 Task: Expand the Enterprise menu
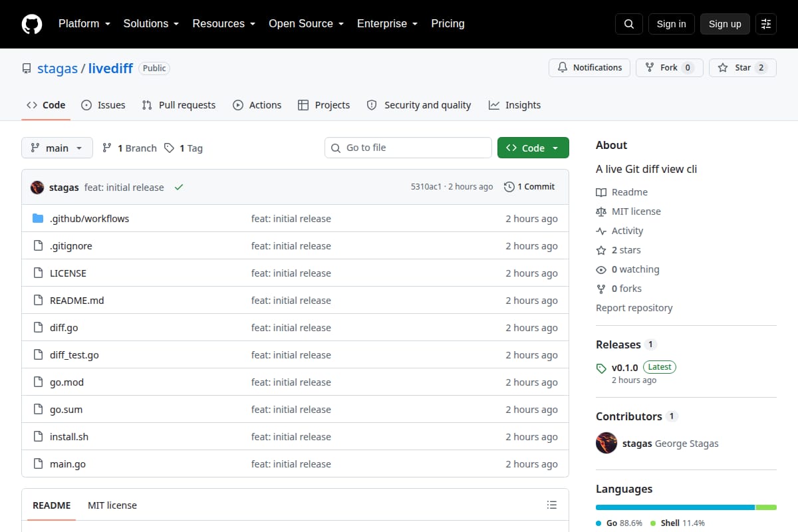point(387,24)
